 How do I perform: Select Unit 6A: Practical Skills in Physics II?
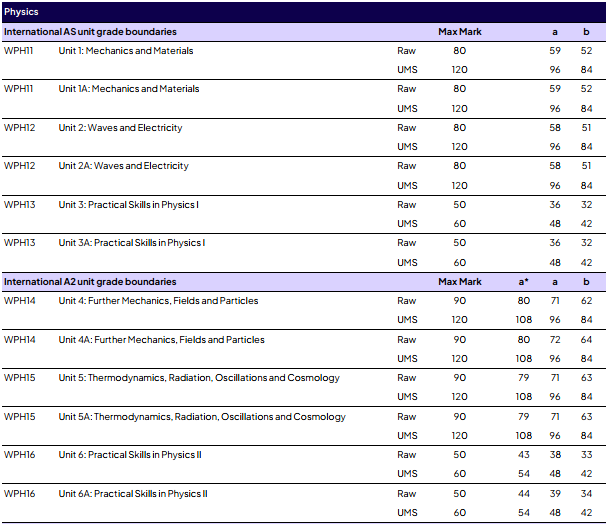[133, 494]
